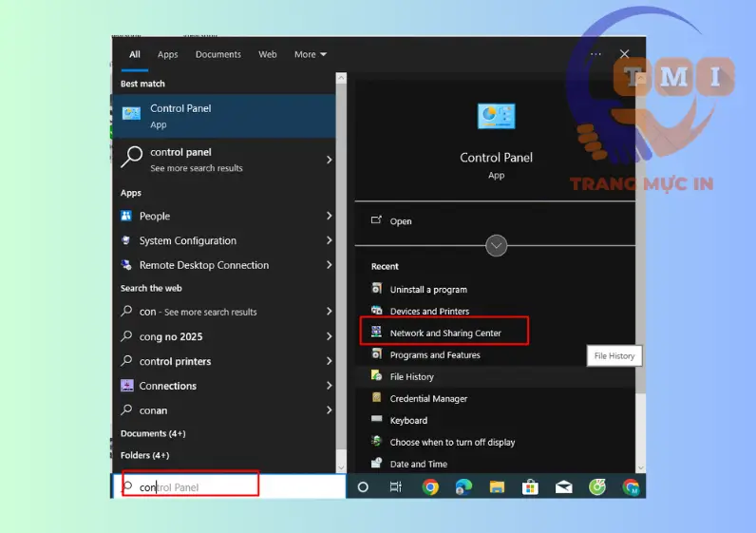Select the Web search tab

pos(268,55)
